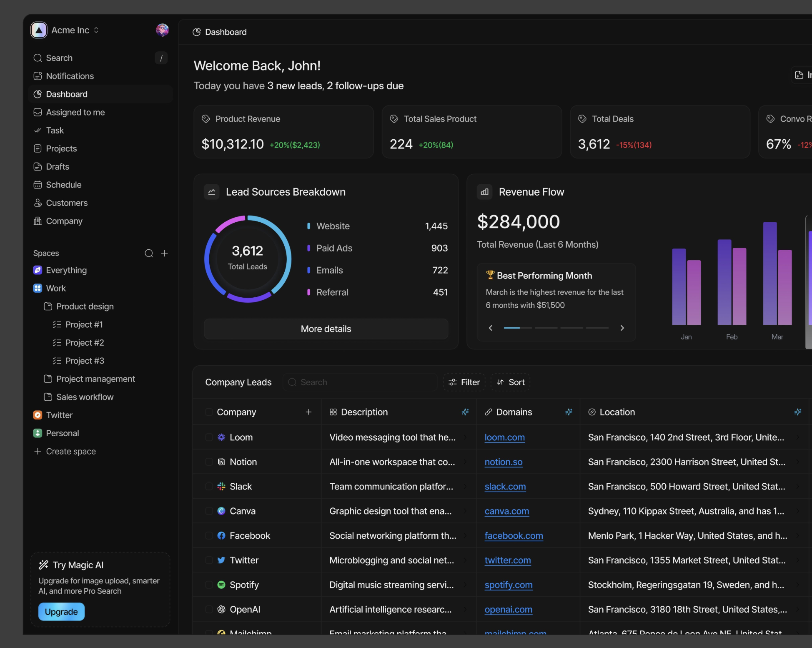This screenshot has width=812, height=648.
Task: Click the Spotify company logo icon
Action: pos(221,585)
